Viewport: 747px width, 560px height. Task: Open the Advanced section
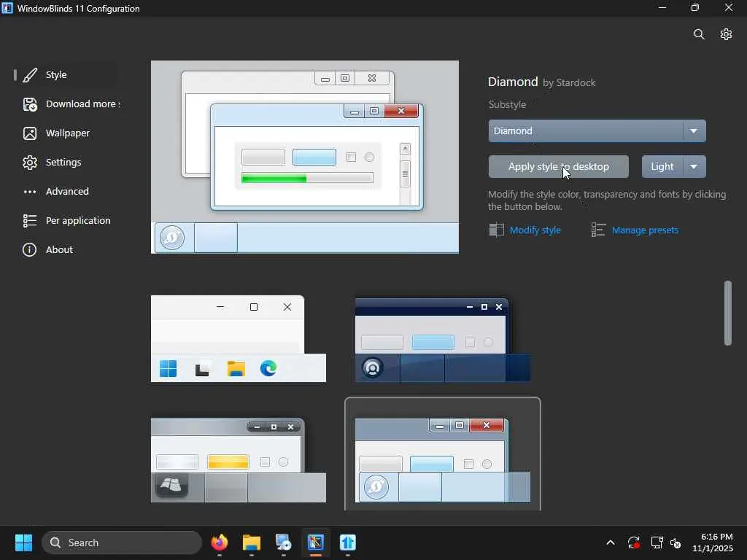click(x=66, y=192)
